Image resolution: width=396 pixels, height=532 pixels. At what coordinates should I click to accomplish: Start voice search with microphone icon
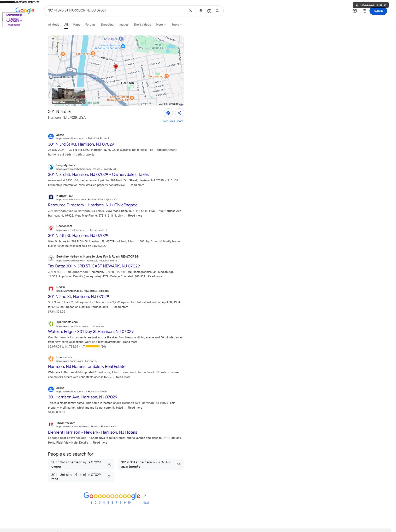pyautogui.click(x=201, y=11)
